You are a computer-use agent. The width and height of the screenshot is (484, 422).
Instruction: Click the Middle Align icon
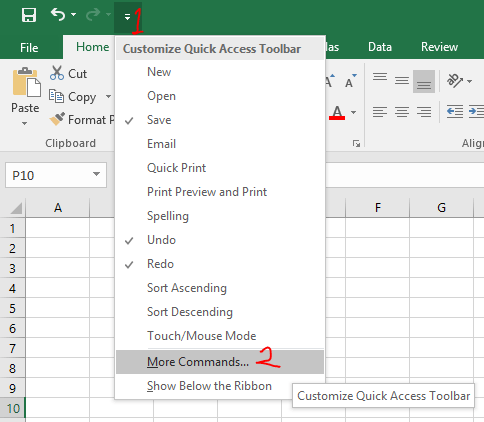402,81
